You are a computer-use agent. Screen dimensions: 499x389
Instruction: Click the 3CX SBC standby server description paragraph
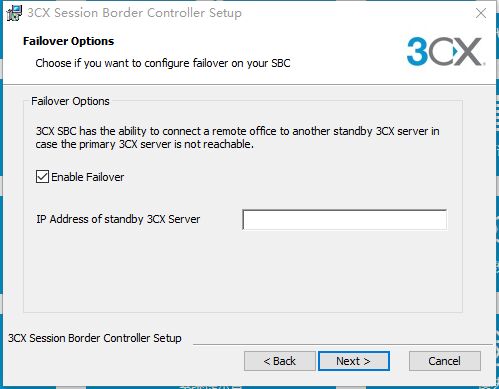pyautogui.click(x=237, y=138)
